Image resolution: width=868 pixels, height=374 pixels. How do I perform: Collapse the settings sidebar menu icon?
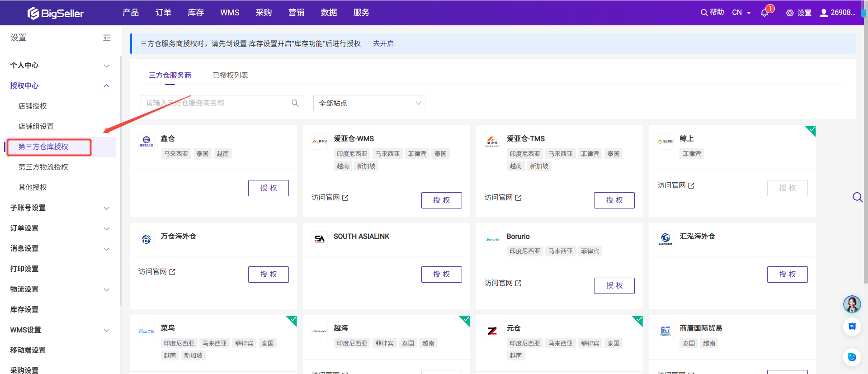[x=107, y=38]
